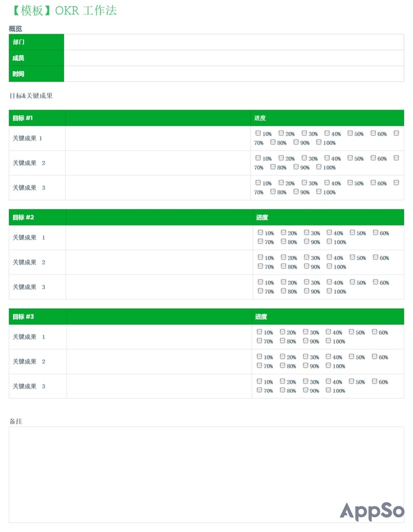Check 10% for 目标 #1 关键成果 1
Image resolution: width=413 pixels, height=532 pixels.
258,134
